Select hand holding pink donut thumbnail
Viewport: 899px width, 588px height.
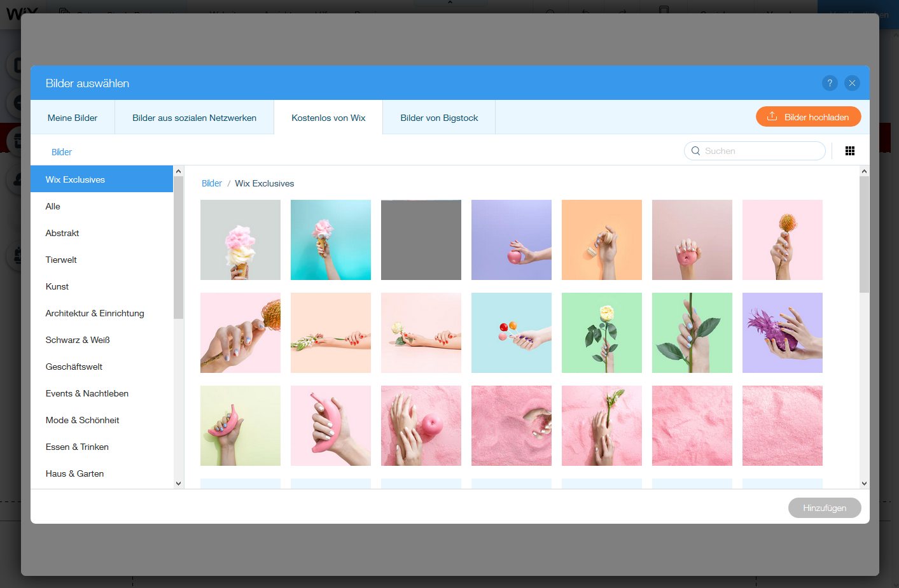click(x=692, y=240)
